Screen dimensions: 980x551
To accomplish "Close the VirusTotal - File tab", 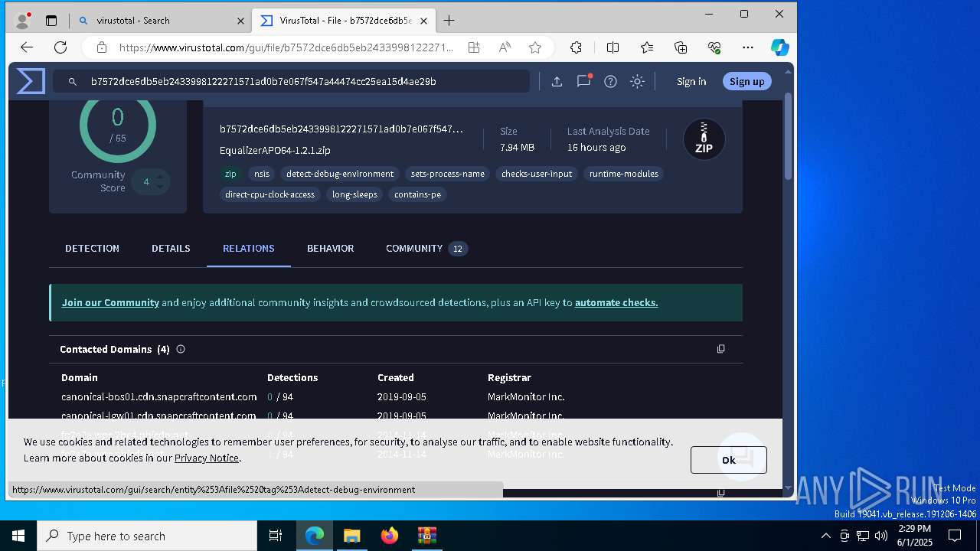I will coord(423,21).
